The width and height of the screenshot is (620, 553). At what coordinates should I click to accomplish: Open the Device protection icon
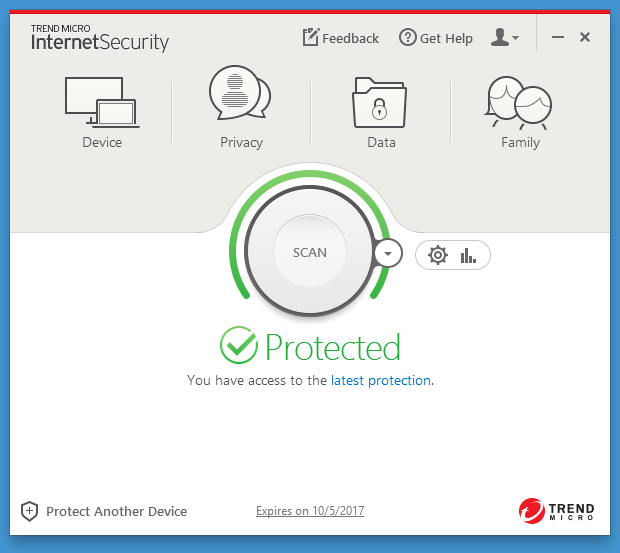click(x=101, y=100)
